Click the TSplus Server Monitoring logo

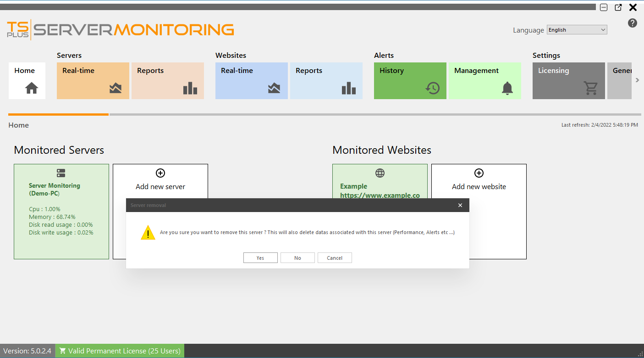pos(120,29)
